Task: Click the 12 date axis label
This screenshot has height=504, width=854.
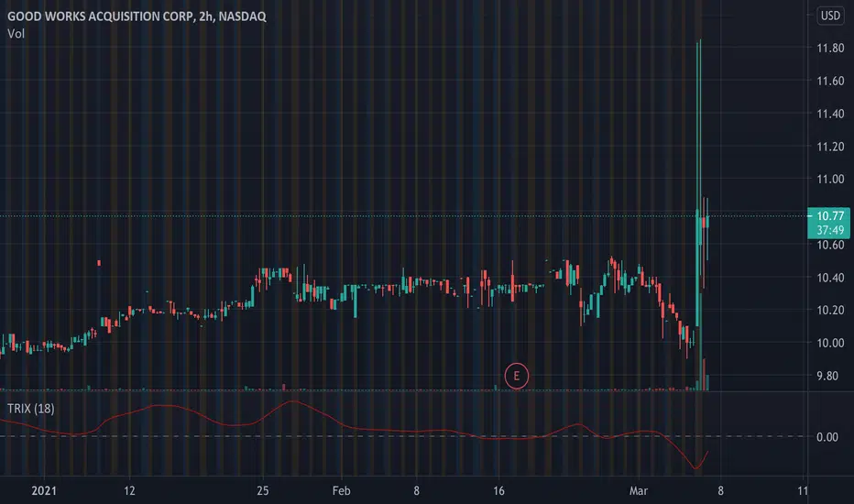Action: coord(129,491)
